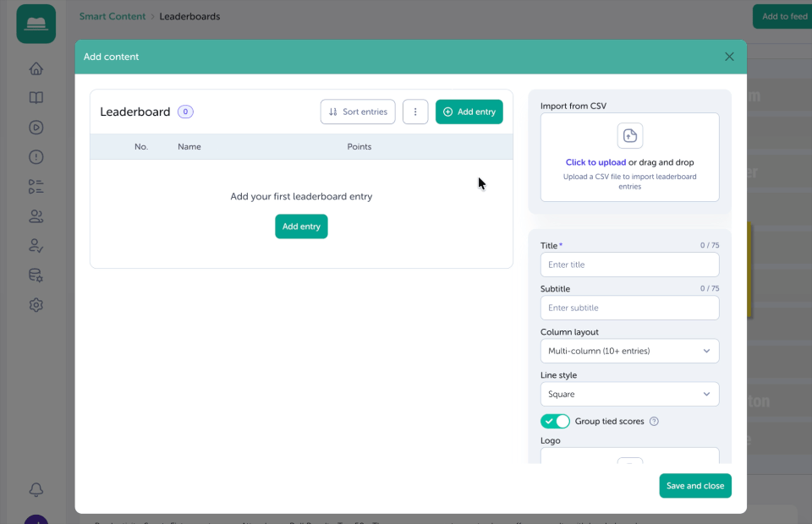Open the book library sidebar icon
This screenshot has width=812, height=524.
(36, 98)
